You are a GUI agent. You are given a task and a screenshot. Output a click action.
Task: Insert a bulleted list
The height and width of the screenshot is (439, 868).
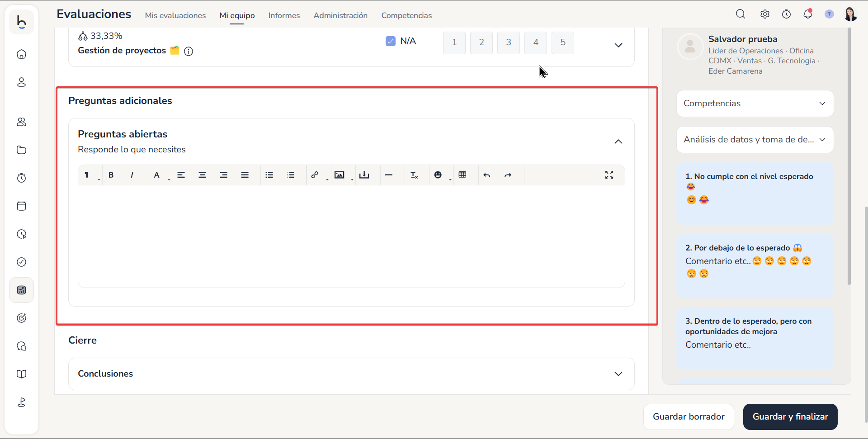click(269, 175)
